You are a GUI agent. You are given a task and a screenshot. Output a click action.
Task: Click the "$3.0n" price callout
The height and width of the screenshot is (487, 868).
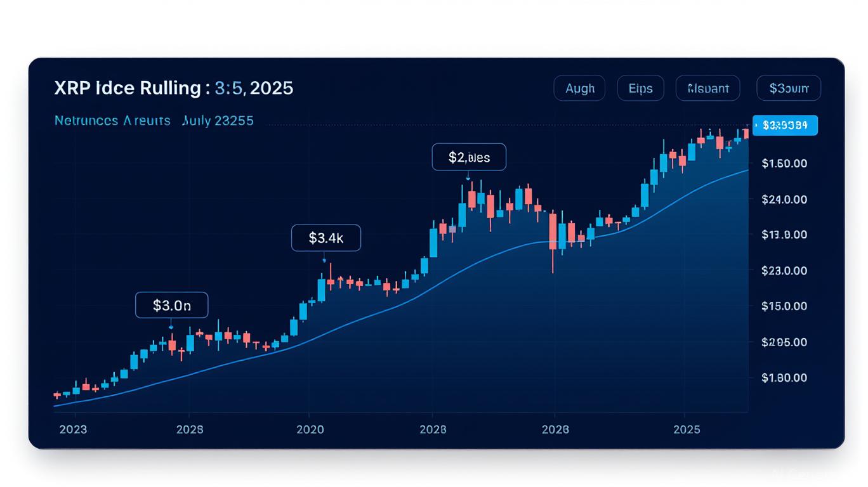(x=171, y=306)
